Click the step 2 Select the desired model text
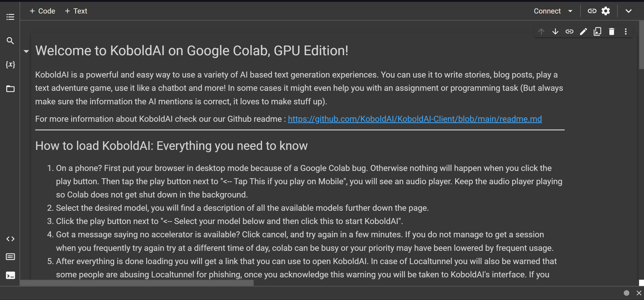 click(242, 208)
